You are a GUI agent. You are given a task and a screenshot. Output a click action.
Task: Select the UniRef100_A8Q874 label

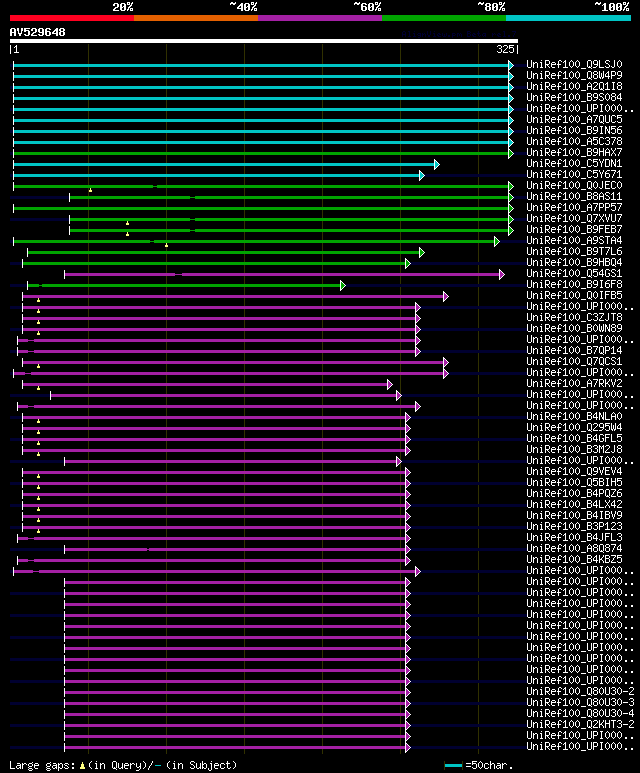click(574, 549)
